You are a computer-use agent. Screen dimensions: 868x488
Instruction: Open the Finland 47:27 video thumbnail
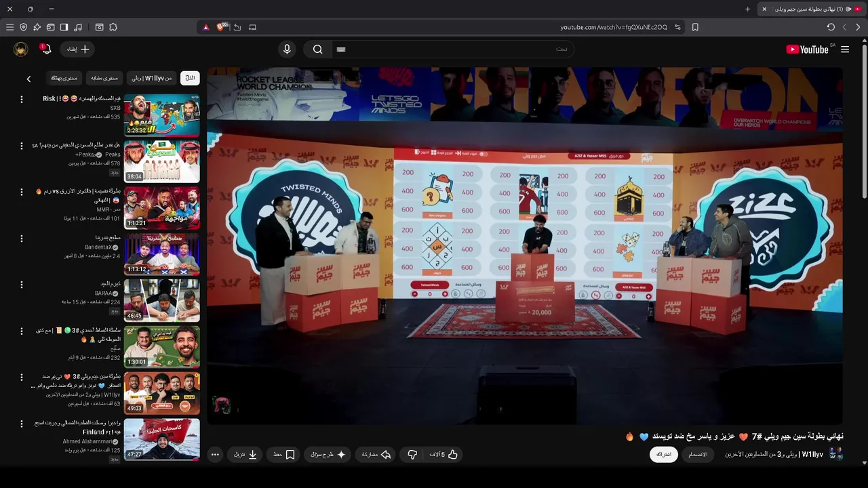point(161,439)
